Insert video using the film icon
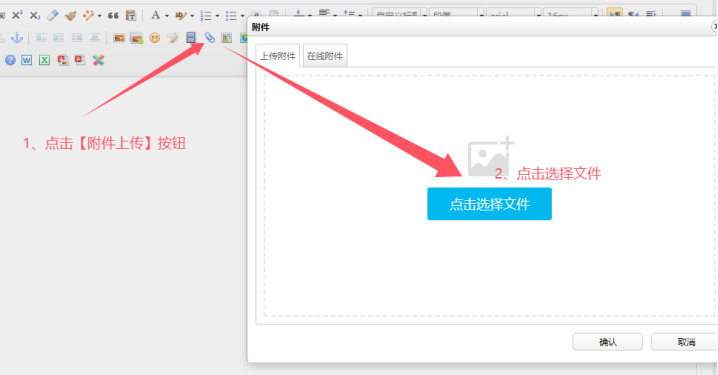 click(x=191, y=38)
